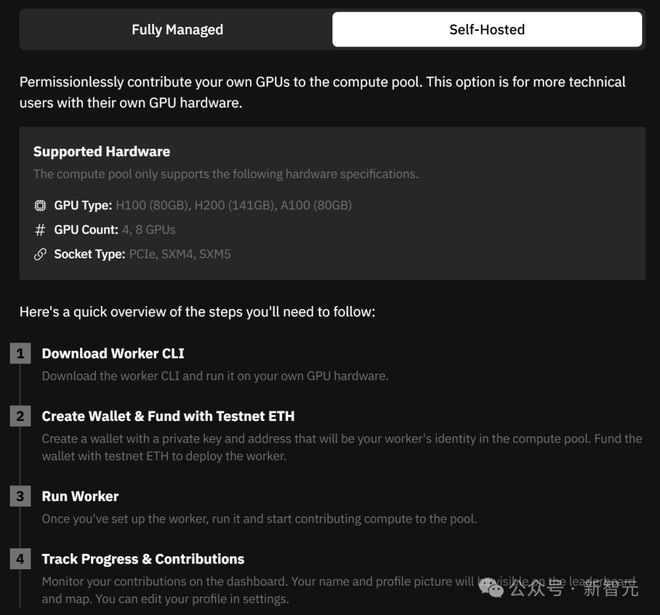Viewport: 660px width, 615px height.
Task: Click the GPU Type values H100 H200 A100
Action: click(234, 205)
